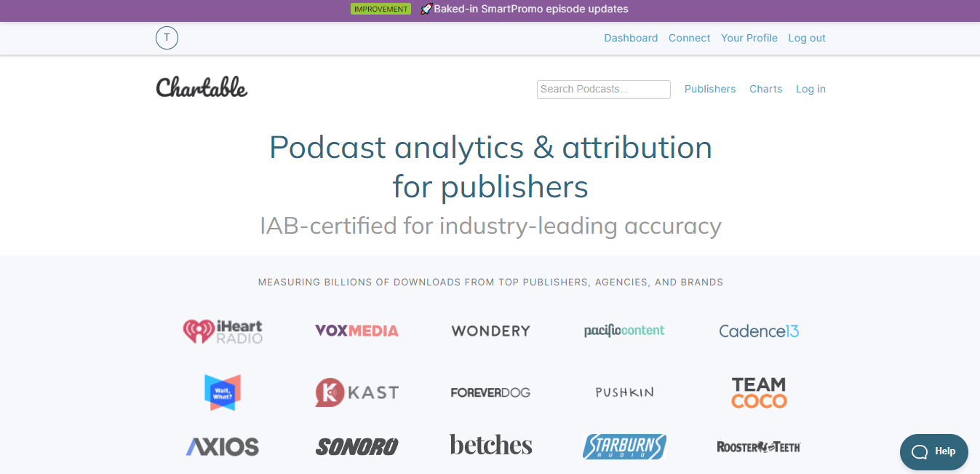
Task: Click the Log in link
Action: [x=810, y=89]
